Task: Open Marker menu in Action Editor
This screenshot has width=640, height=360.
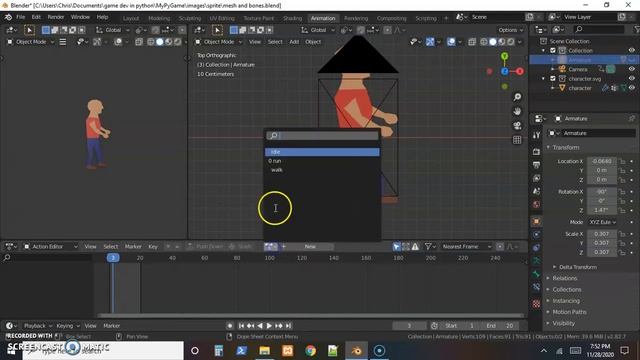Action: click(x=133, y=247)
